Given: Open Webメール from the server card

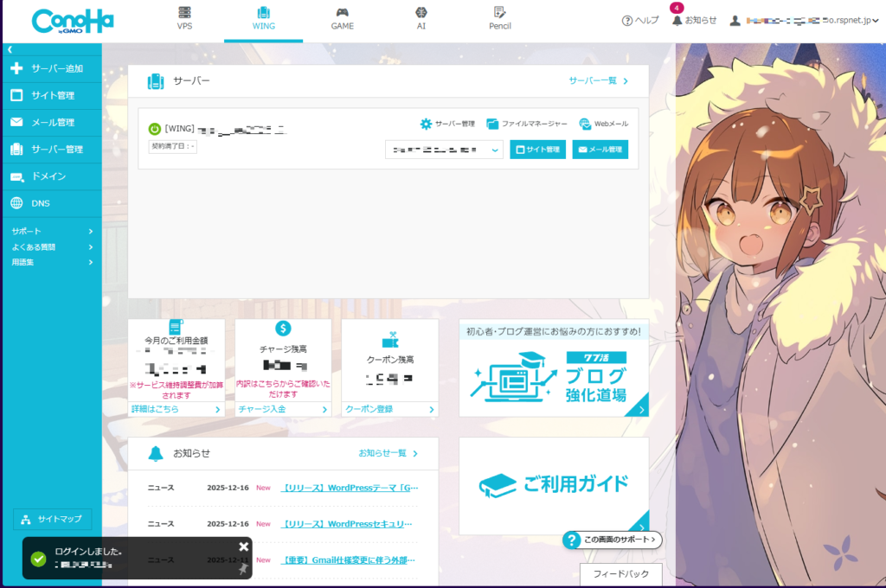Looking at the screenshot, I should 603,124.
